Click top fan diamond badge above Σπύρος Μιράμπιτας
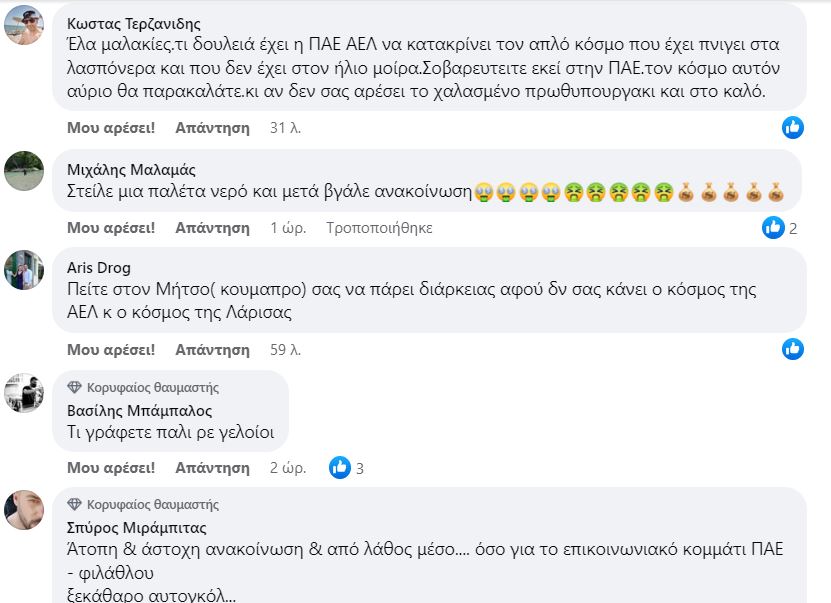This screenshot has width=831, height=603. [74, 504]
